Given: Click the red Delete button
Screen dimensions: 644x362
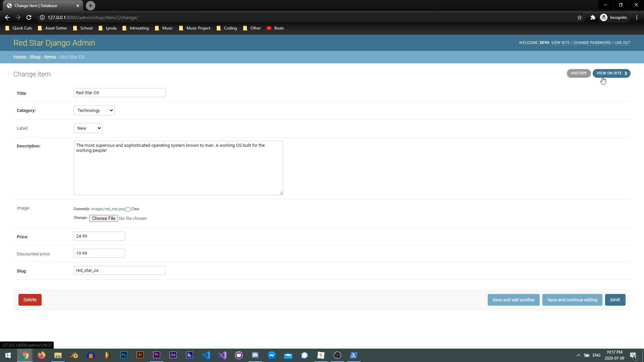Looking at the screenshot, I should click(x=30, y=300).
